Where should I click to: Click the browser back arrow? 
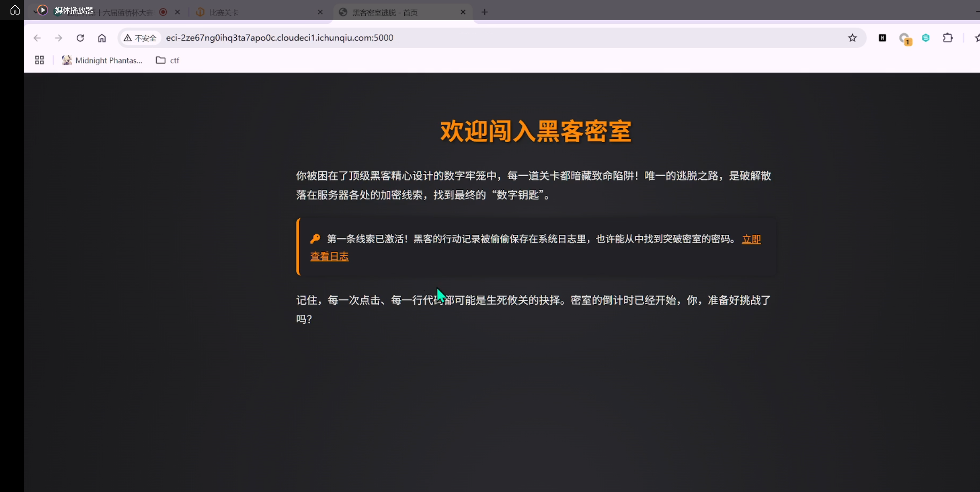[x=37, y=38]
